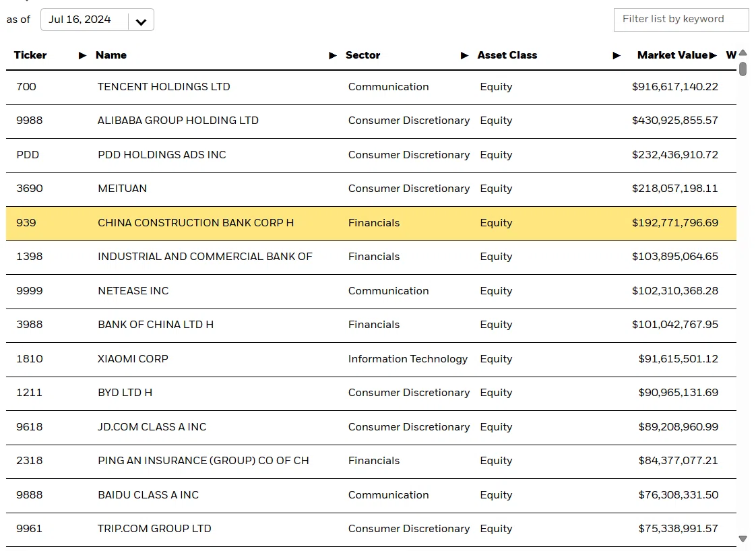Click the Sector column header
756x551 pixels.
pos(363,55)
